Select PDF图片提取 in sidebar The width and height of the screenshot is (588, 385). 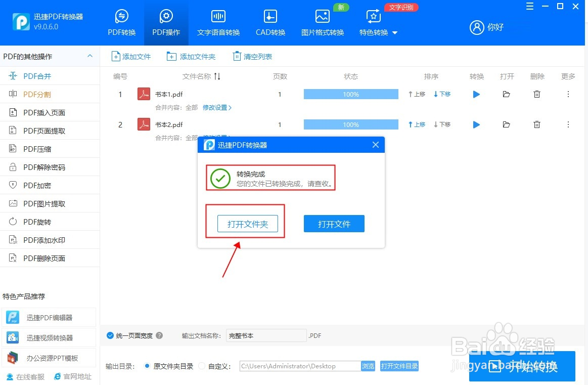[50, 203]
